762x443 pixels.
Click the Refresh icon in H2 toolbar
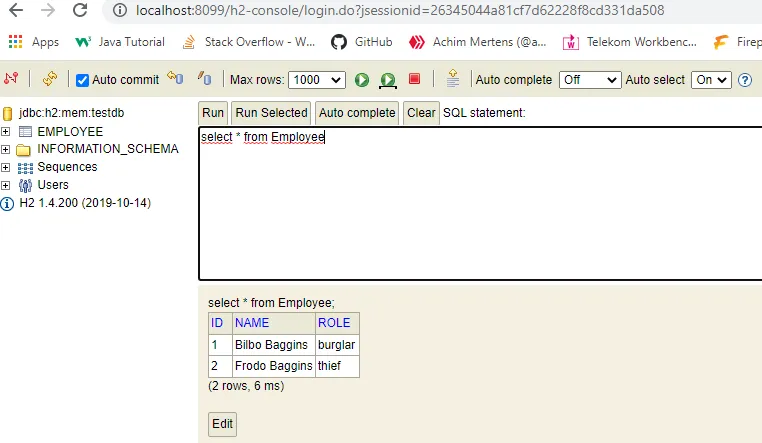(50, 79)
